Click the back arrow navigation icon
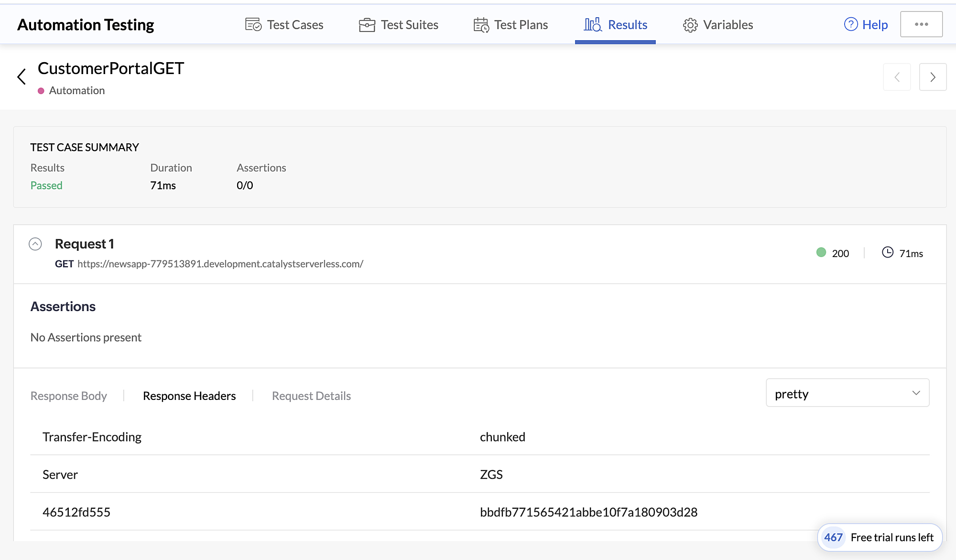Screen dimensions: 956x560 22,75
